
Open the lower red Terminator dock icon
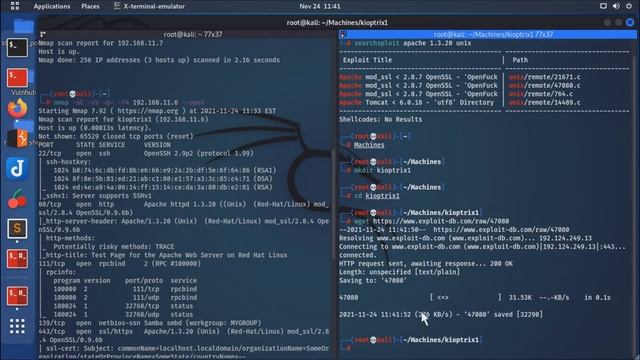(17, 296)
